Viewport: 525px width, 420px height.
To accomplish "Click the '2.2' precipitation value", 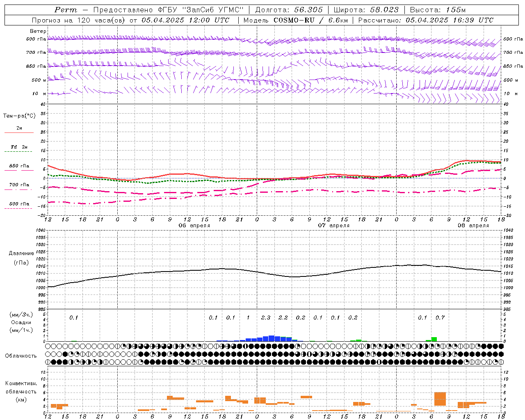I will click(283, 317).
